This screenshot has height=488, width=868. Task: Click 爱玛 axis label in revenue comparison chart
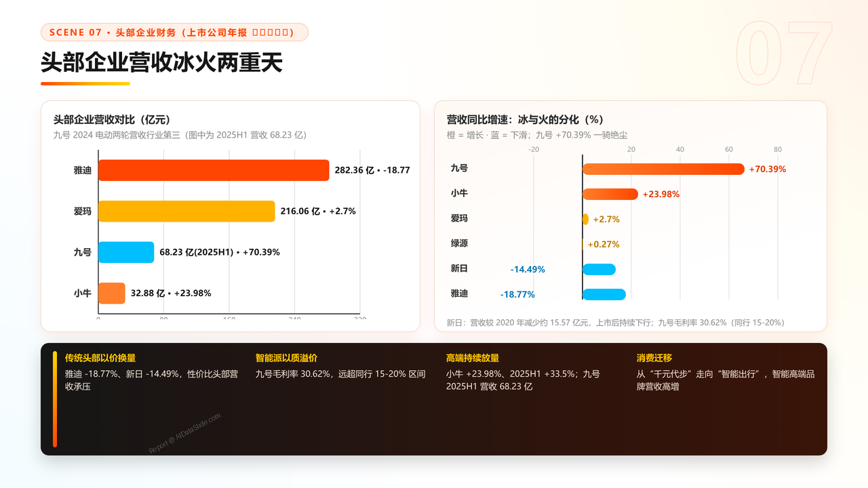coord(83,211)
